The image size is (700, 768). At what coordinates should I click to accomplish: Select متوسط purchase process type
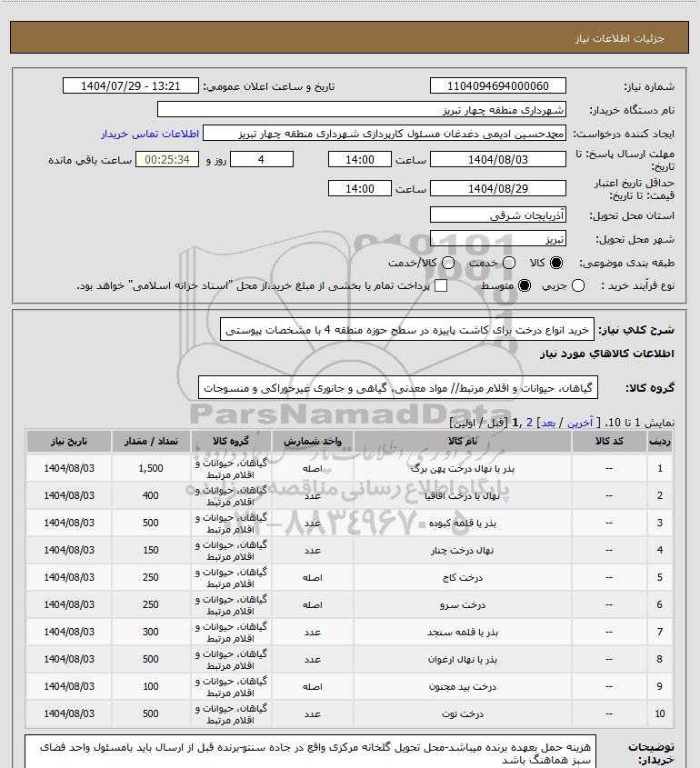pos(525,285)
